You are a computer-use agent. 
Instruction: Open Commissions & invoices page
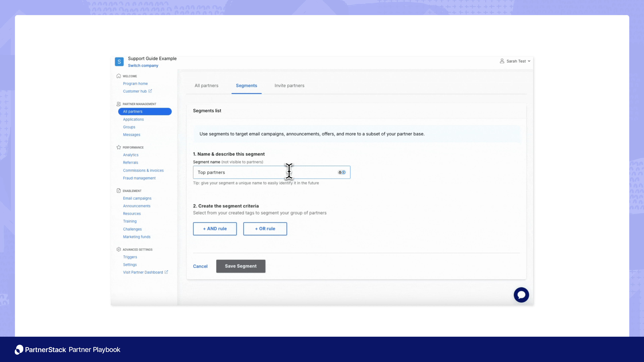pyautogui.click(x=143, y=170)
